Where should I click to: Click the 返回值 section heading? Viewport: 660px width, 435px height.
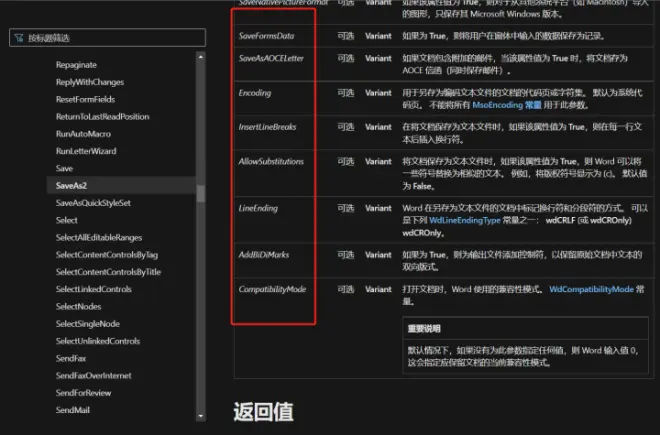point(263,411)
